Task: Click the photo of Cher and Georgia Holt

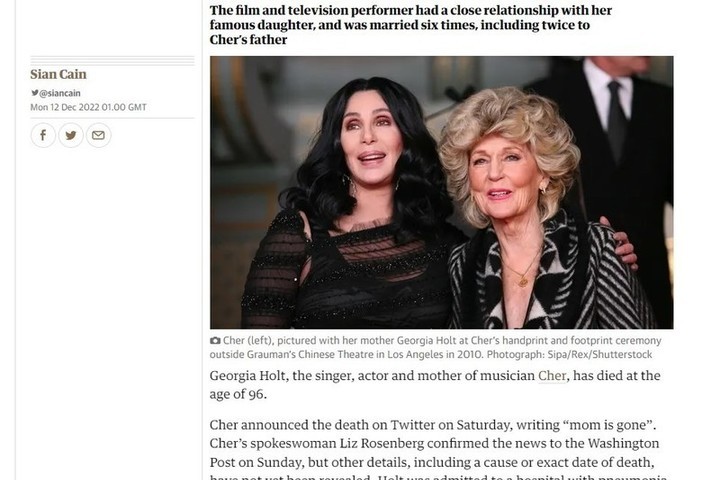Action: coord(442,192)
